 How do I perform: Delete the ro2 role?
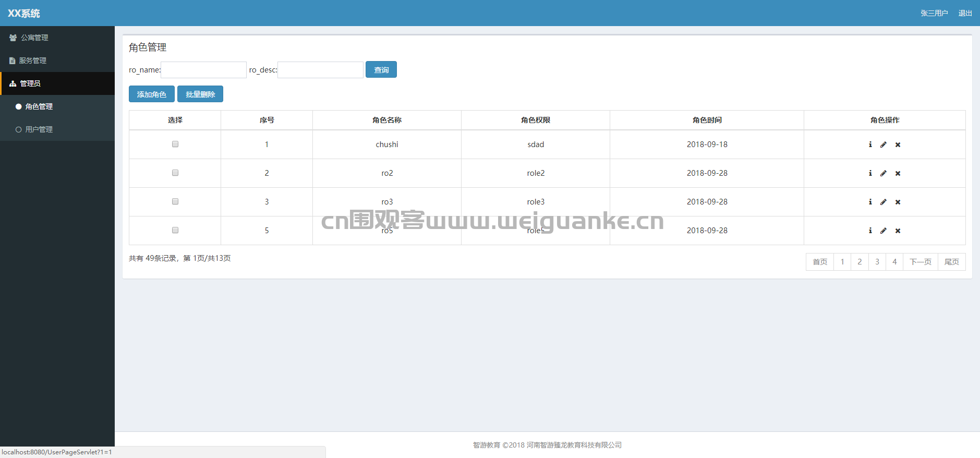click(x=898, y=173)
